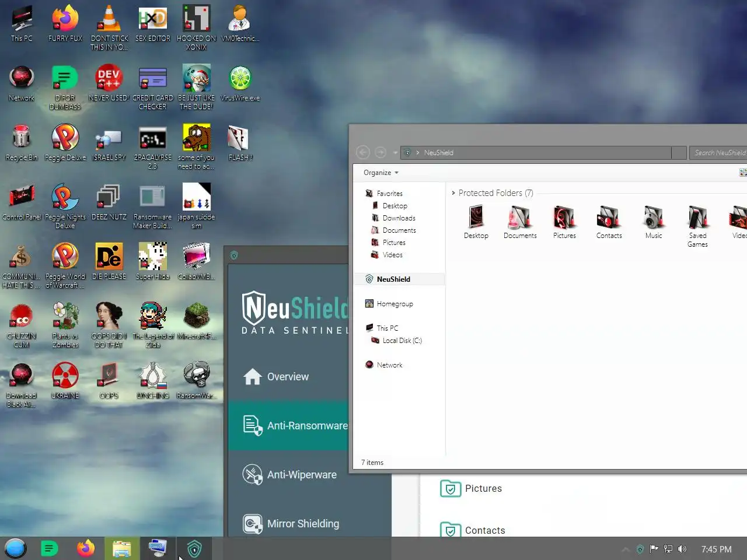Open the recent locations dropdown arrow
The height and width of the screenshot is (560, 747).
pos(395,153)
